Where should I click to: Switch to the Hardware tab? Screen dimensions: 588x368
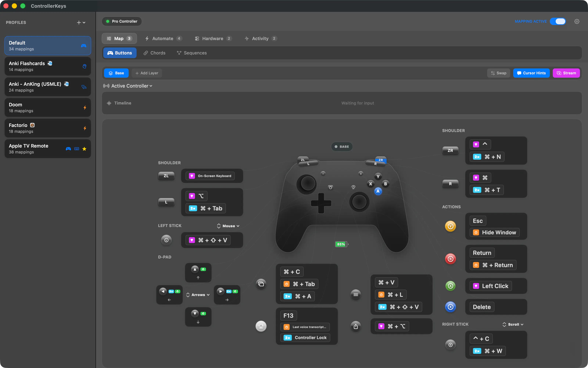click(x=213, y=38)
